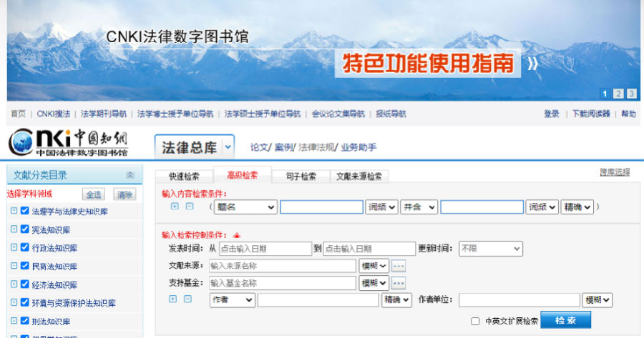Uncheck 民商法知识库
This screenshot has width=644, height=338.
coord(24,266)
